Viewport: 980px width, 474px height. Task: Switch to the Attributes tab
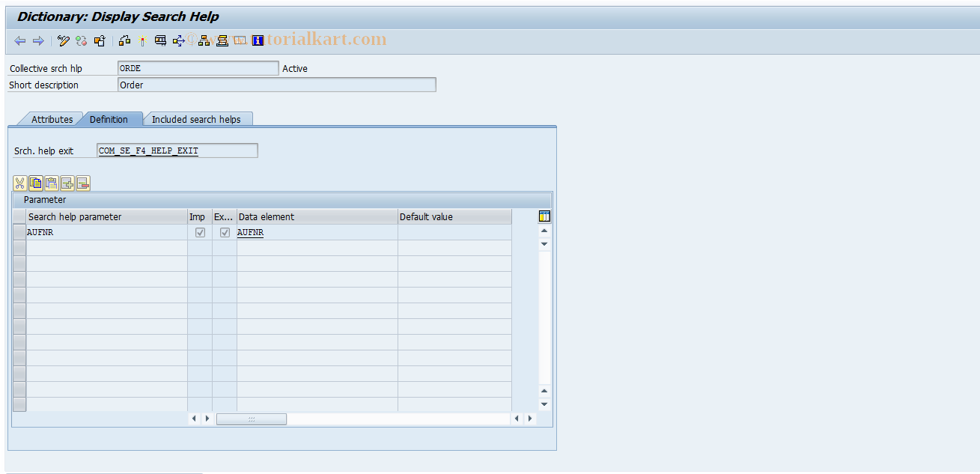point(52,119)
